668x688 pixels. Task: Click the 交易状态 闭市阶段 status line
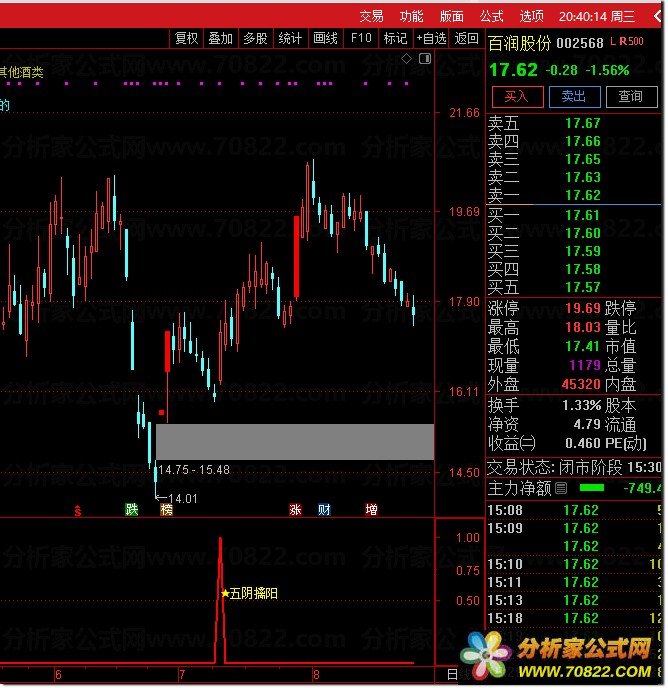click(575, 468)
